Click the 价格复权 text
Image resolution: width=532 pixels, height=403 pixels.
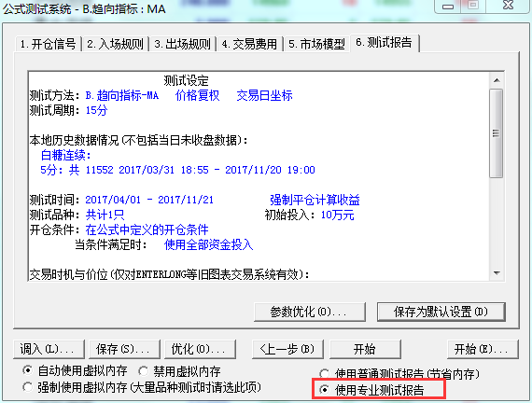click(197, 96)
